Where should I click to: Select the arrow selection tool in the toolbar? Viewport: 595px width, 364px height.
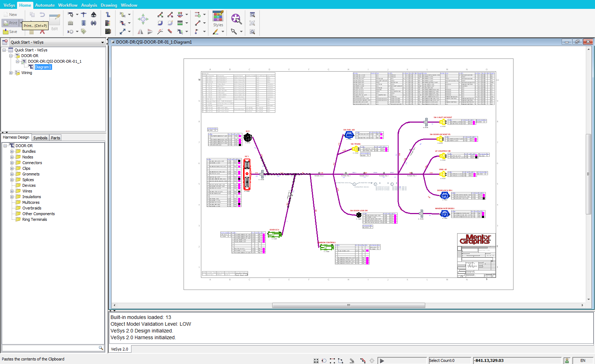tap(234, 32)
